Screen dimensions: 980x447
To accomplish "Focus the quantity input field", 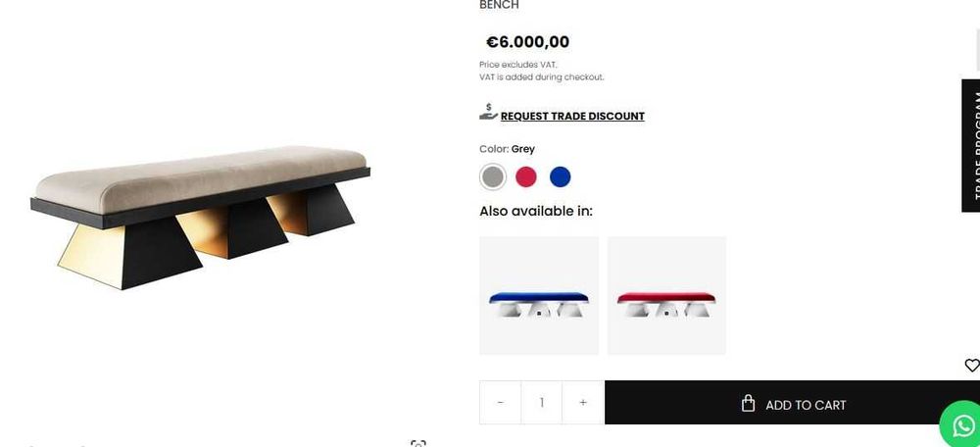I will [x=542, y=403].
